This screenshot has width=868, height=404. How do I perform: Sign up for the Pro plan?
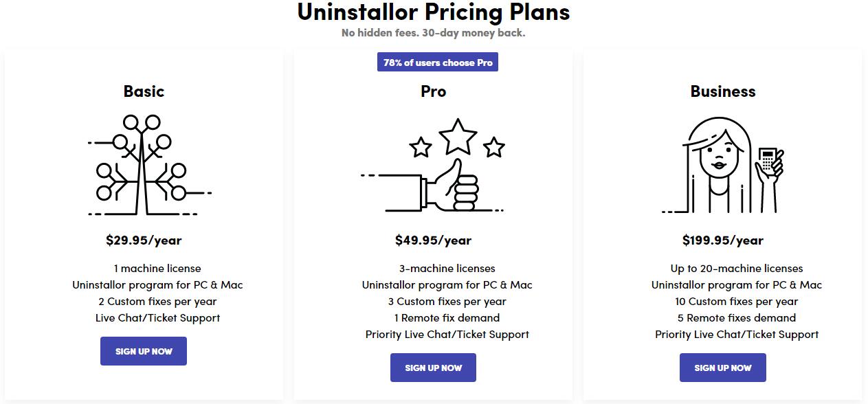tap(433, 368)
